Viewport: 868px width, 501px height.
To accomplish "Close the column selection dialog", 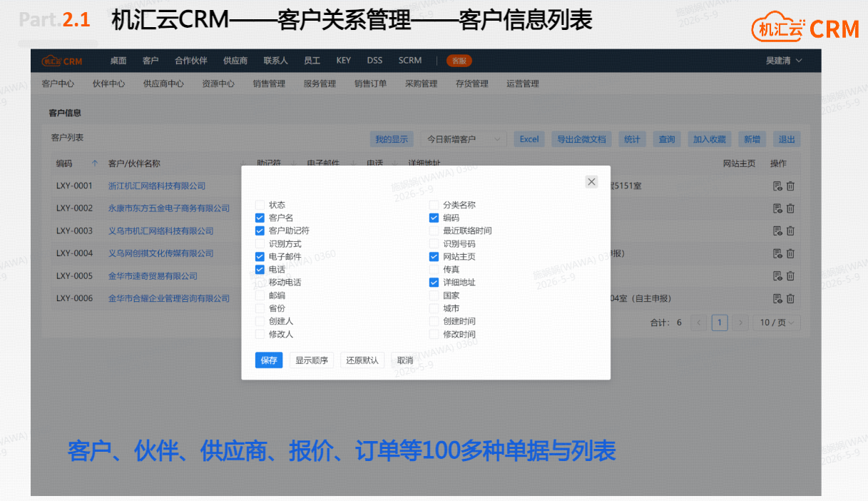I will click(x=591, y=182).
